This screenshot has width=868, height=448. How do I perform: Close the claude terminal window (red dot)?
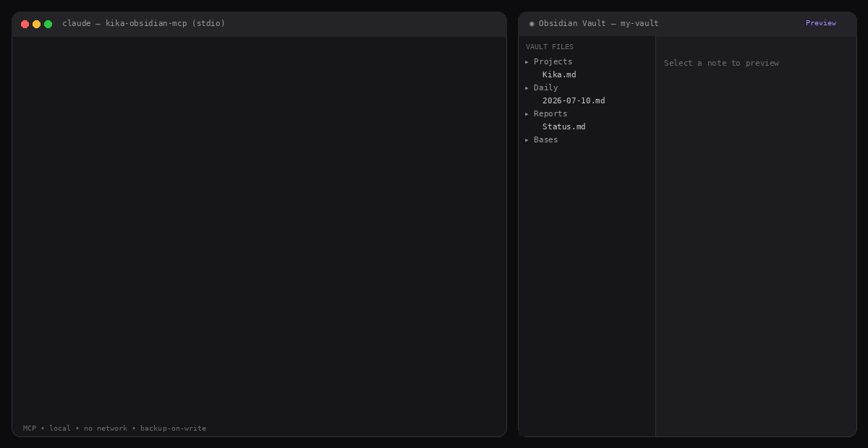coord(25,24)
